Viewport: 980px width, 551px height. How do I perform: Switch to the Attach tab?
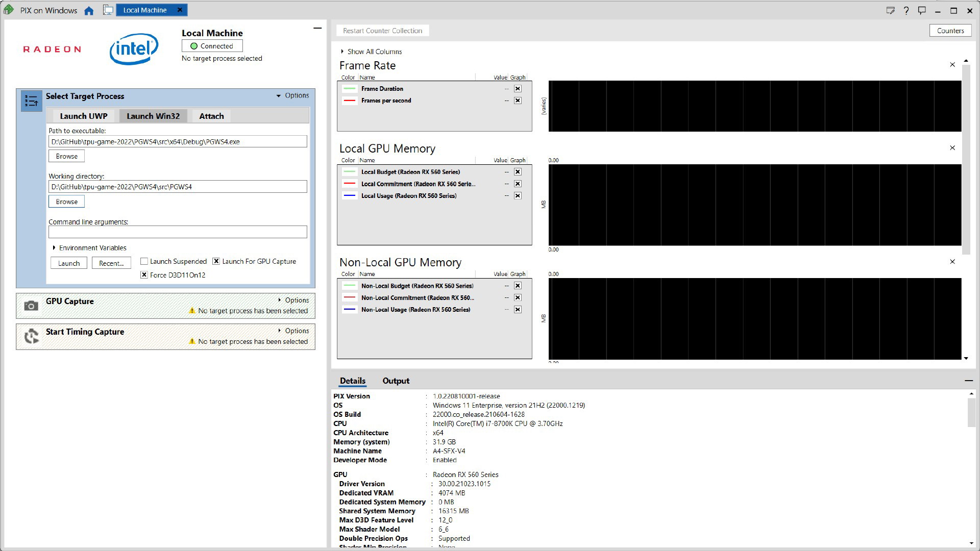211,116
